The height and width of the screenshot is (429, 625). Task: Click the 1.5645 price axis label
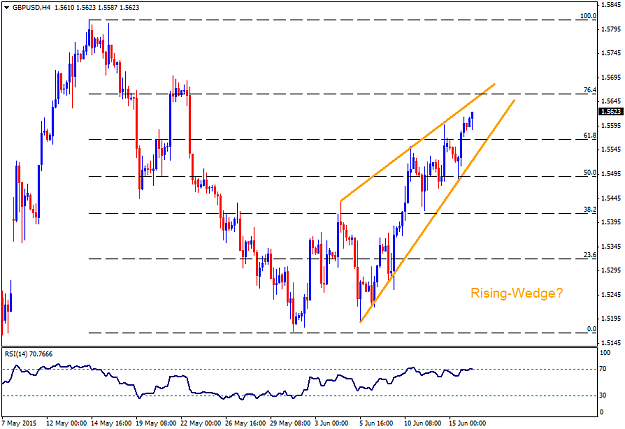point(612,102)
